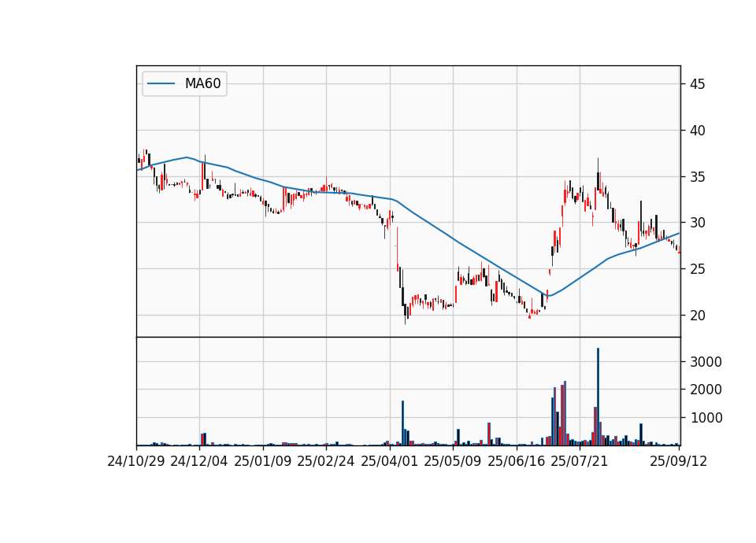Click the price axis value 30
This screenshot has width=756, height=543.
(x=697, y=223)
